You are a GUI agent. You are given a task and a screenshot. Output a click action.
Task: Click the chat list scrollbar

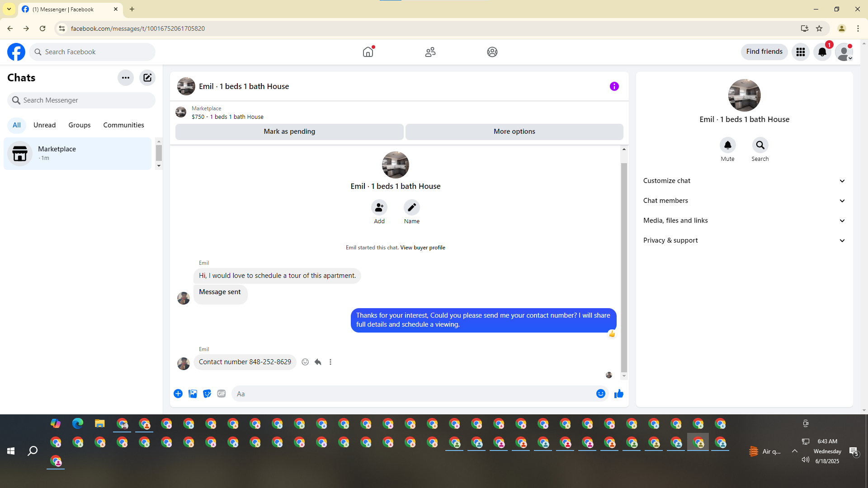159,153
